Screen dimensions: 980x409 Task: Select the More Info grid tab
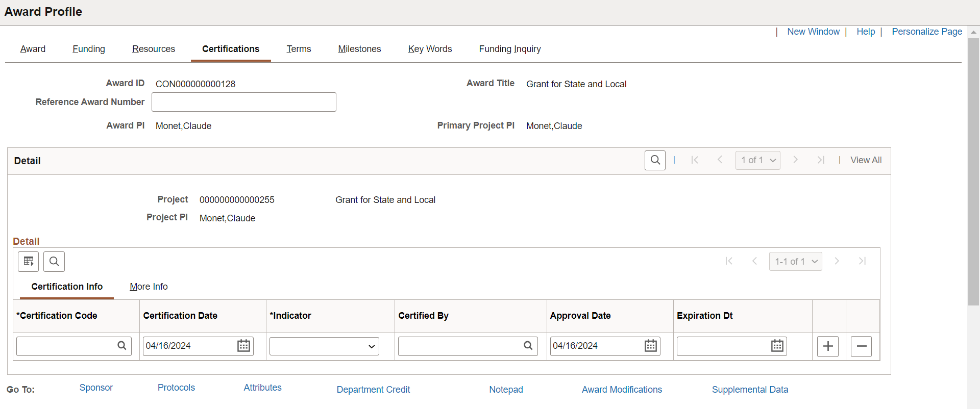click(149, 287)
